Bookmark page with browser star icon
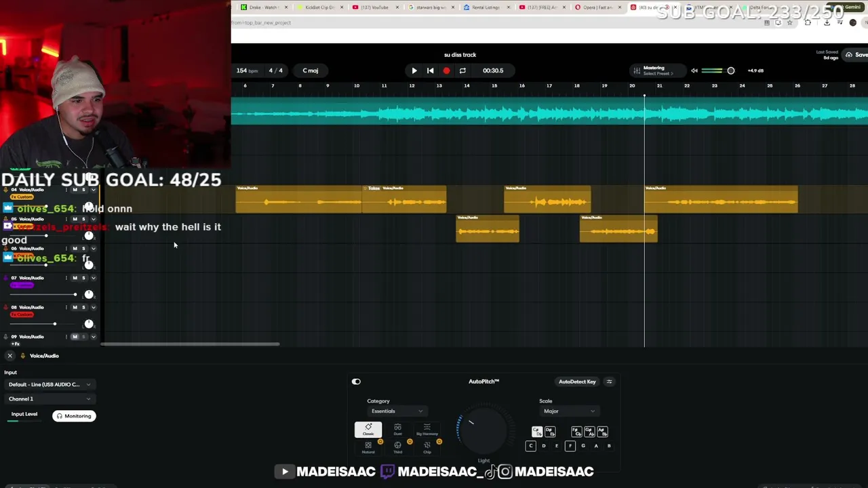 tap(789, 22)
